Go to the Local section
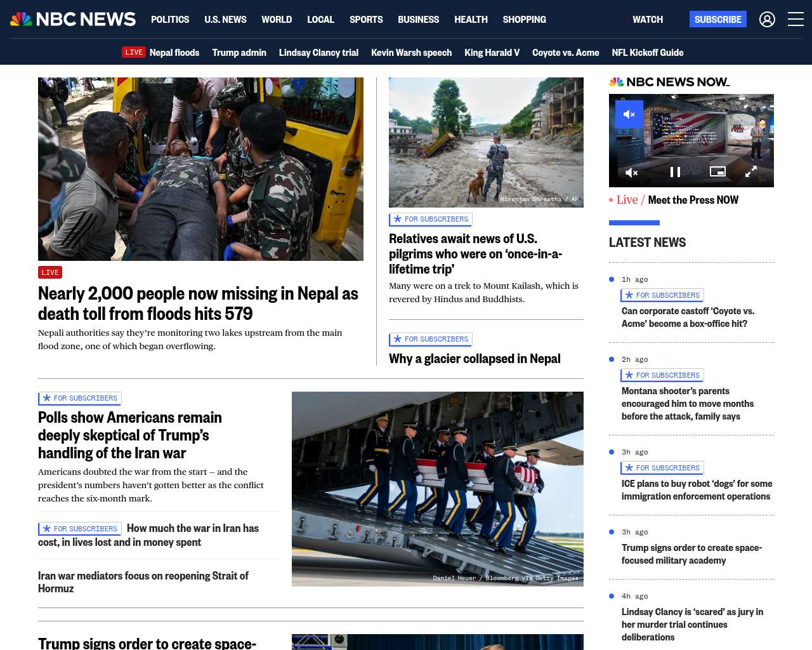Viewport: 812px width, 650px height. tap(320, 20)
